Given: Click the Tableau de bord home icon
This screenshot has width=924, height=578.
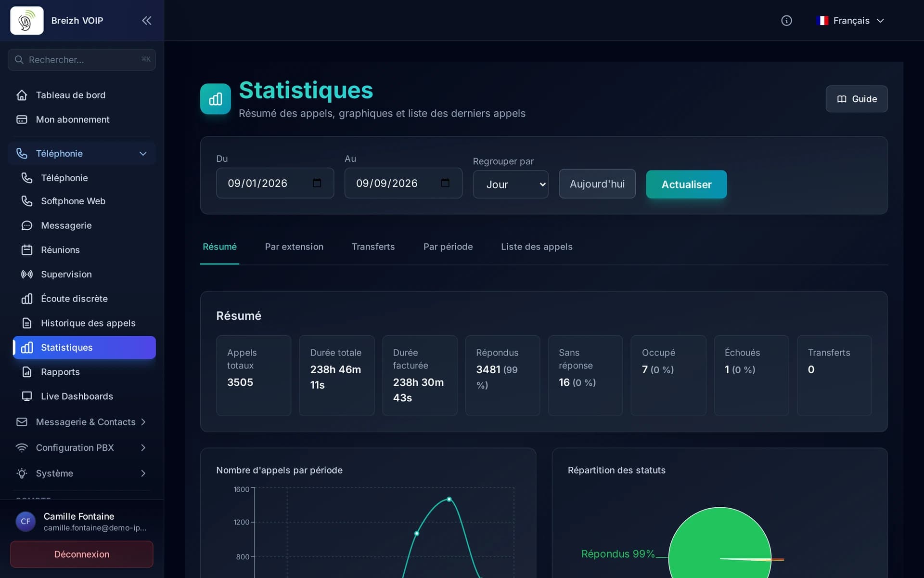Looking at the screenshot, I should [x=22, y=95].
